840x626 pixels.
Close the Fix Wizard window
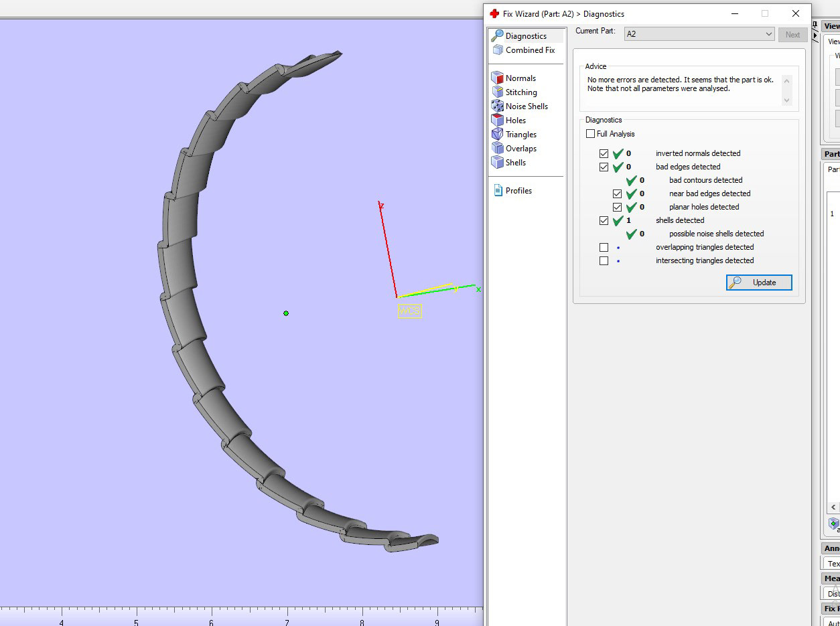tap(795, 13)
